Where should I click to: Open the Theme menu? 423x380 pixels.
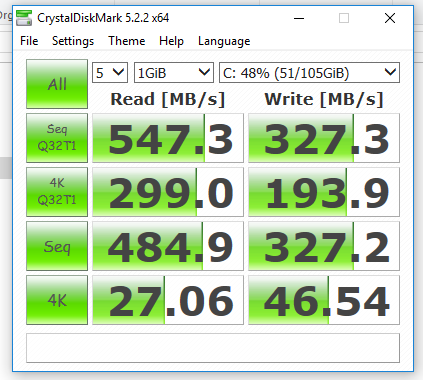(127, 41)
